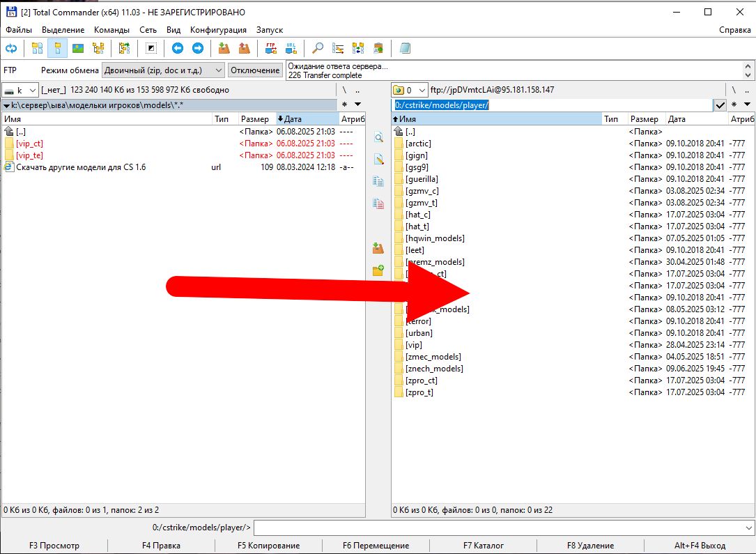Screen dimensions: 756x554
Task: Open the 'Конфигурация' menu
Action: click(x=218, y=30)
